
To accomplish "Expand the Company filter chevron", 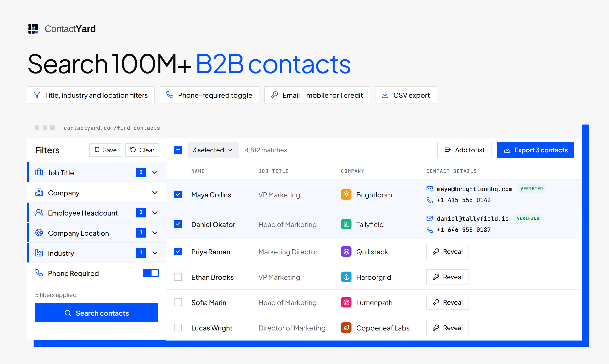I will click(x=155, y=193).
